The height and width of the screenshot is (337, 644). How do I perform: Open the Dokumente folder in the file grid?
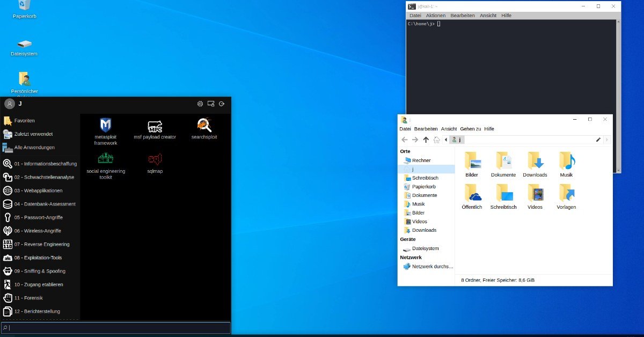click(503, 165)
